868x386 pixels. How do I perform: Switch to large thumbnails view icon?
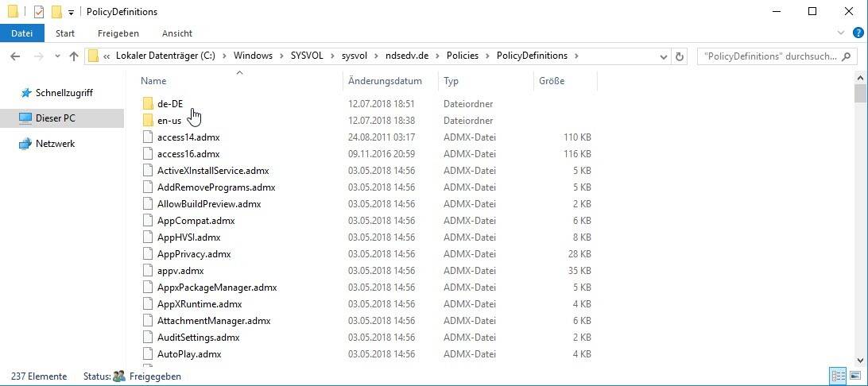(x=855, y=376)
